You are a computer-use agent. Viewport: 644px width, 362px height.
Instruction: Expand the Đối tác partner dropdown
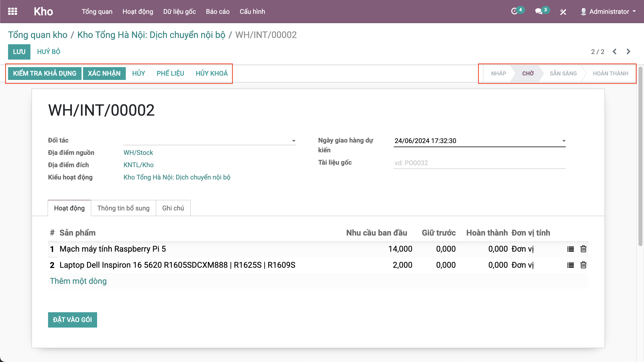tap(294, 141)
